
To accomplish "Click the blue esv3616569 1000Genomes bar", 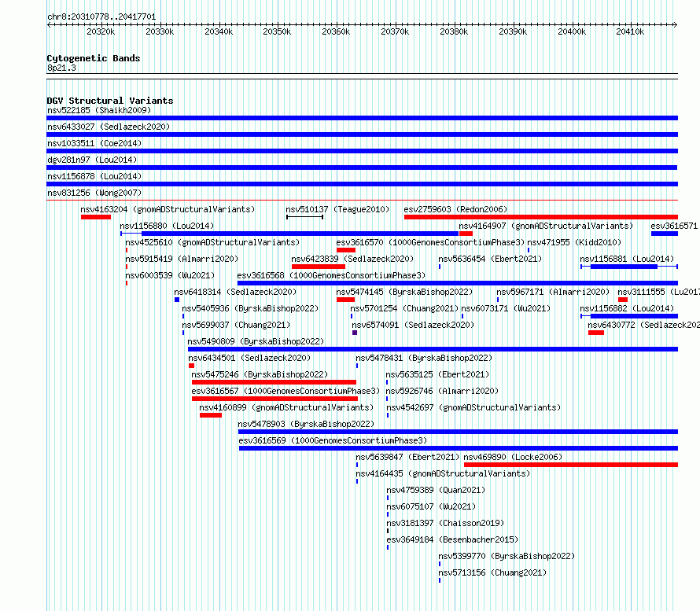I will point(459,448).
